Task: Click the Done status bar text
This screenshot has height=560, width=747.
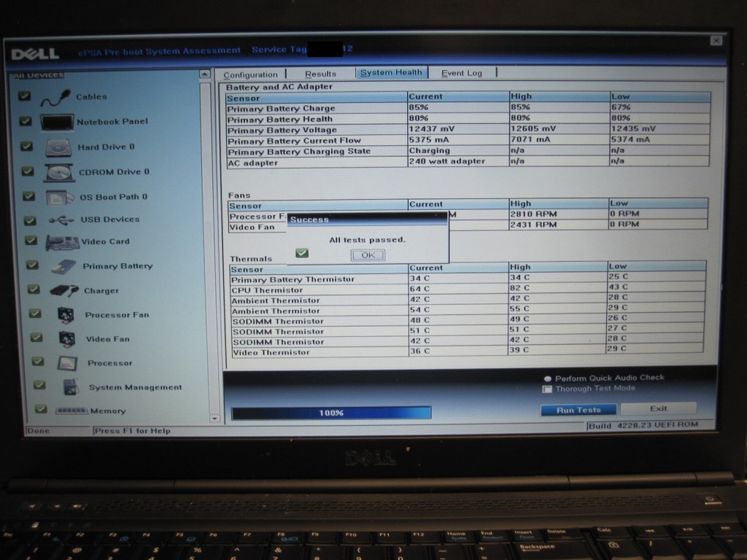Action: coord(38,431)
